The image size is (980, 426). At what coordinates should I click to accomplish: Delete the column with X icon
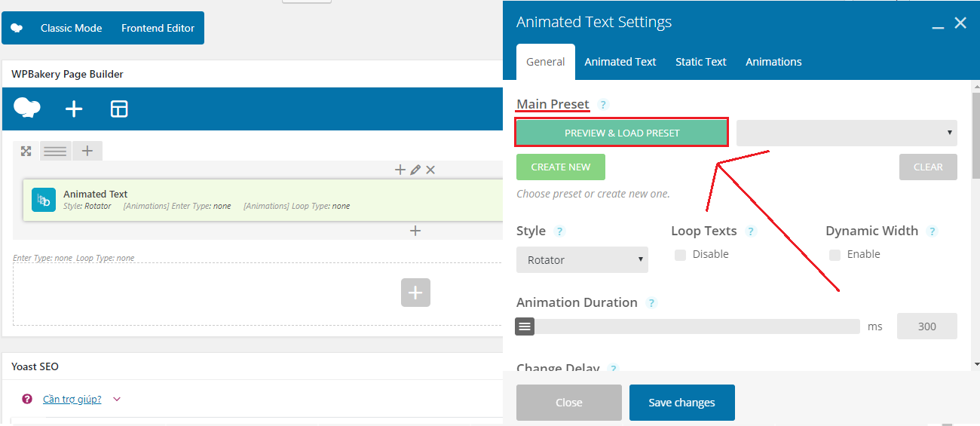pyautogui.click(x=430, y=170)
